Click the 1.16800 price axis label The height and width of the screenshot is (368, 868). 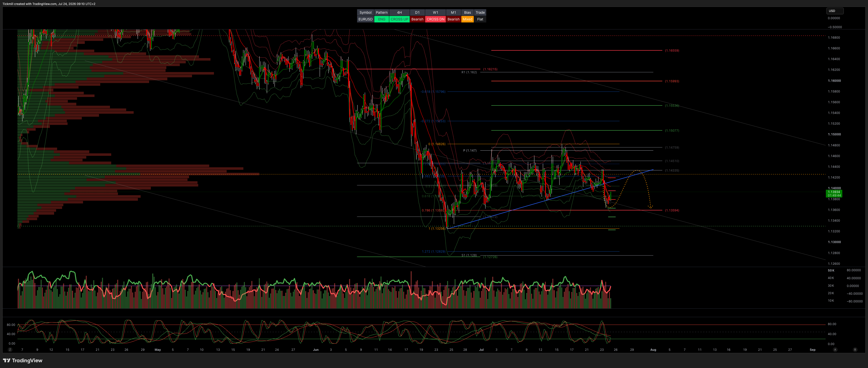(x=834, y=37)
